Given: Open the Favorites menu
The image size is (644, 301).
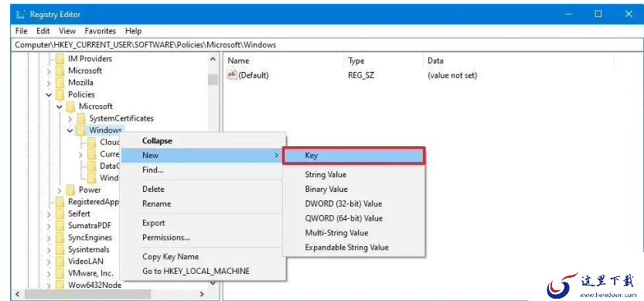Looking at the screenshot, I should click(x=101, y=31).
